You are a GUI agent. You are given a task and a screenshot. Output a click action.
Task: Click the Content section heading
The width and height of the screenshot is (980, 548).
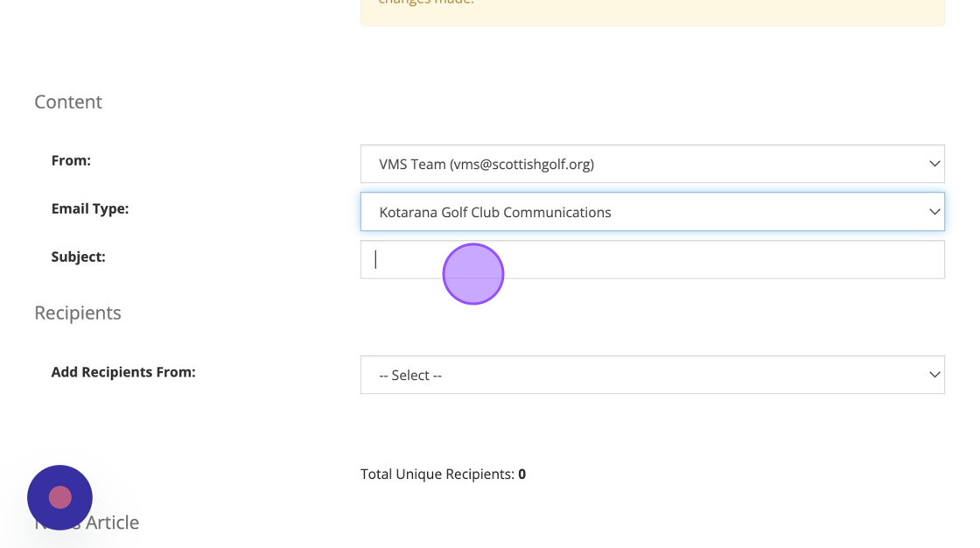68,102
